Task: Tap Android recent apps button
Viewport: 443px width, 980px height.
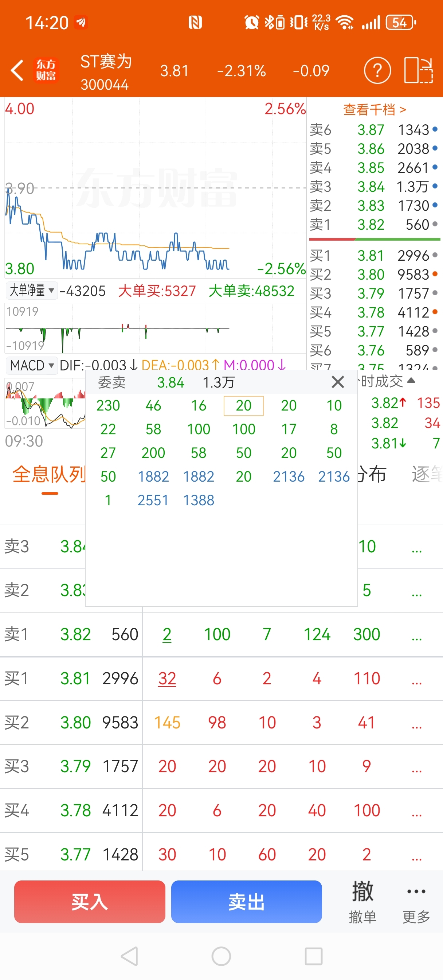Action: [314, 956]
